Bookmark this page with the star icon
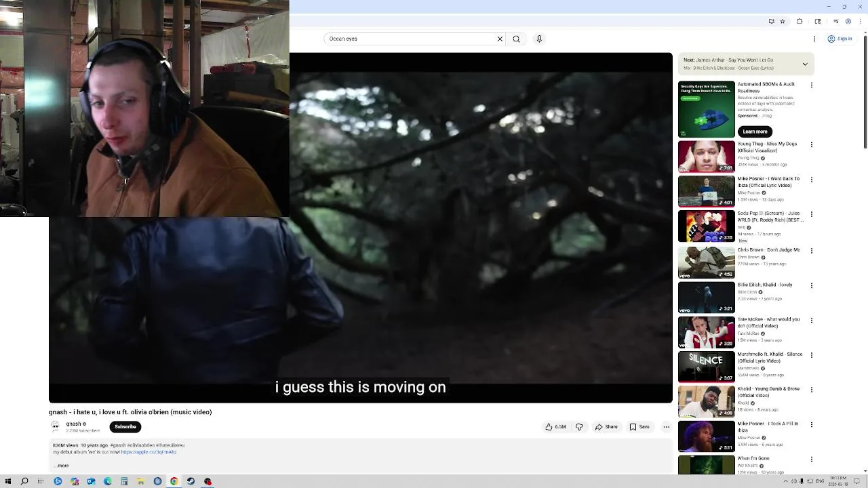The image size is (868, 488). 783,21
